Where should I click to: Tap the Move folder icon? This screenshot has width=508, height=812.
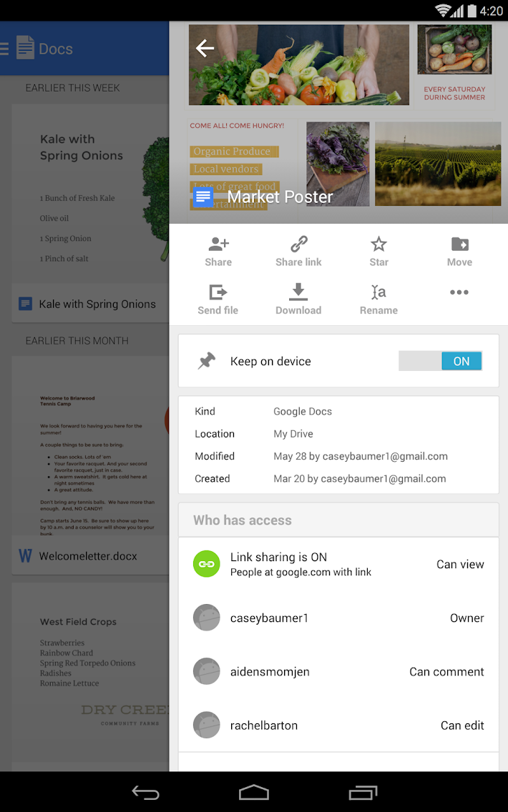459,244
